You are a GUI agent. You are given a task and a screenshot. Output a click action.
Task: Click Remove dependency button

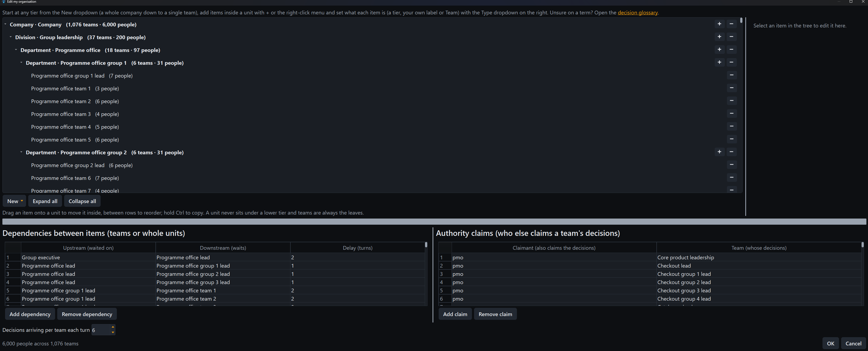(87, 314)
